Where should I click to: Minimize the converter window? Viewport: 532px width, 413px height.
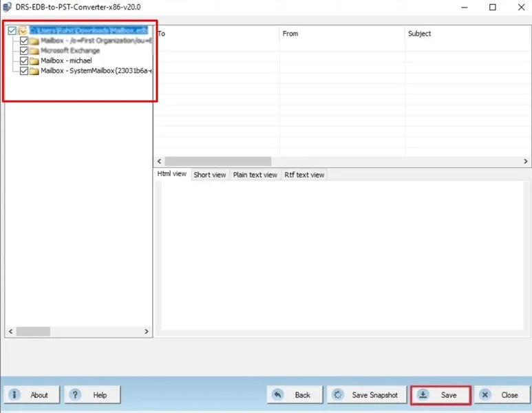(465, 7)
